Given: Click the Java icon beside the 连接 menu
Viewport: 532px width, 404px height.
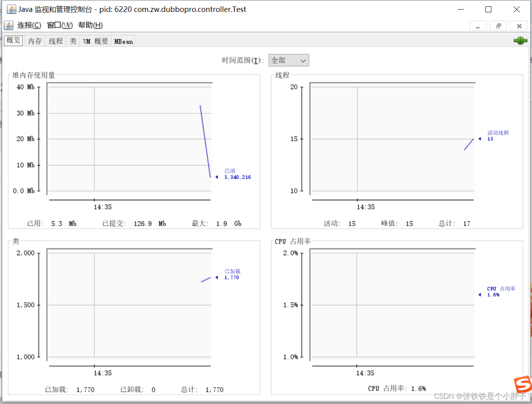Looking at the screenshot, I should tap(8, 25).
